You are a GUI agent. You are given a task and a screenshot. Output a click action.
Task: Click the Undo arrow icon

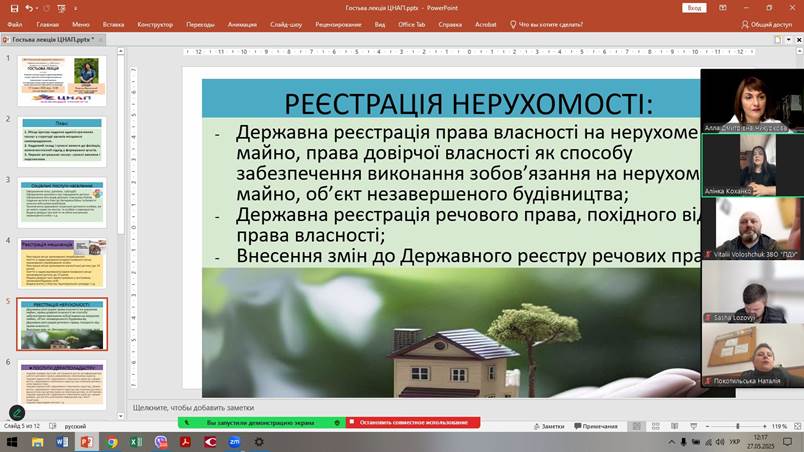(29, 8)
